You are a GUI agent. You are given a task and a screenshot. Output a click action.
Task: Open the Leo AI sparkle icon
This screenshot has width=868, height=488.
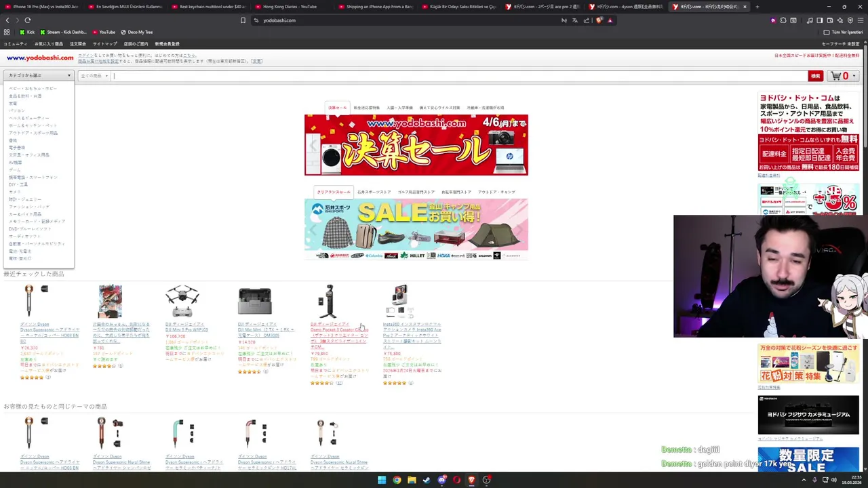840,20
